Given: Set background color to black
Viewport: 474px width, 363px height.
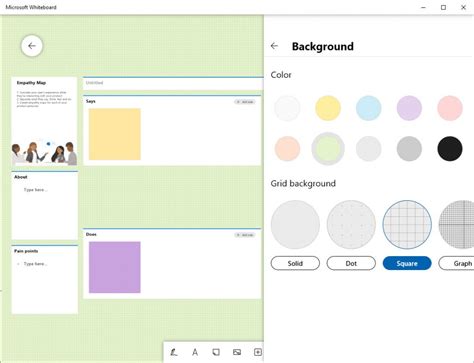Looking at the screenshot, I should click(x=450, y=149).
